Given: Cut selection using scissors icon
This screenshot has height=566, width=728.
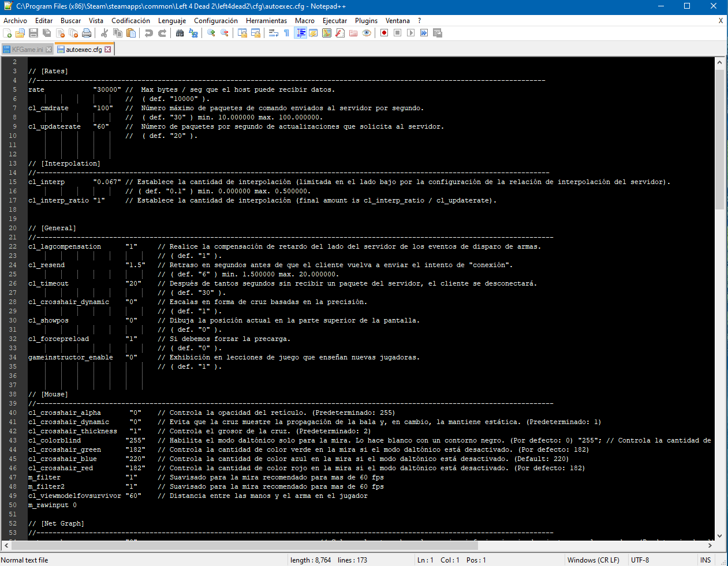Looking at the screenshot, I should [104, 33].
